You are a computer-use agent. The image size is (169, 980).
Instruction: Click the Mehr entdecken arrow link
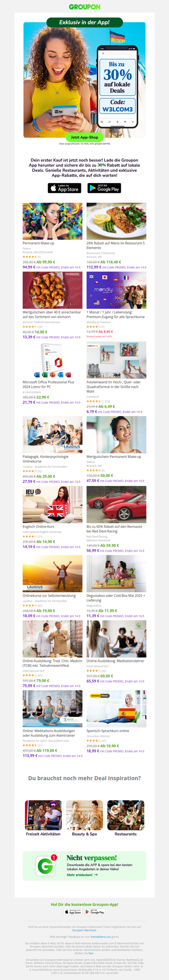pos(82,875)
